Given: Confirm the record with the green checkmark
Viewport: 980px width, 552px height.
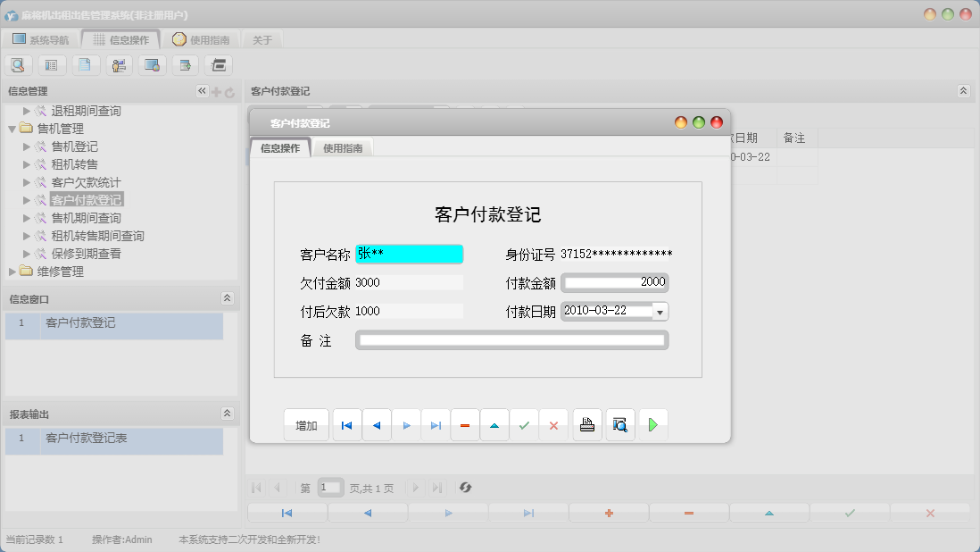Looking at the screenshot, I should tap(524, 424).
